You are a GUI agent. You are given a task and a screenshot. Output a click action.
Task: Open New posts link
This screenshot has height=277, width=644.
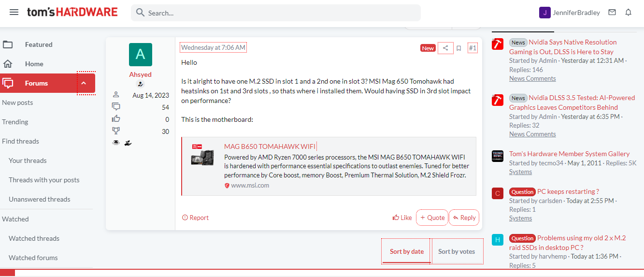[x=17, y=102]
